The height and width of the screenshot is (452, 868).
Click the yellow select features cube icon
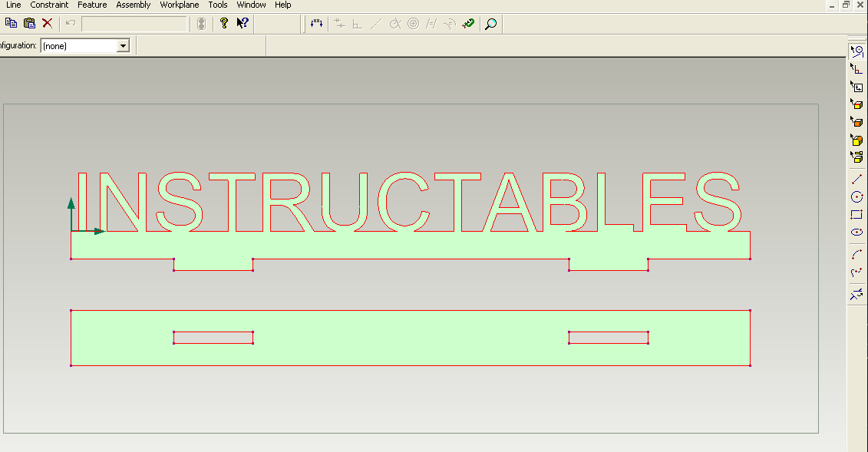click(x=857, y=140)
